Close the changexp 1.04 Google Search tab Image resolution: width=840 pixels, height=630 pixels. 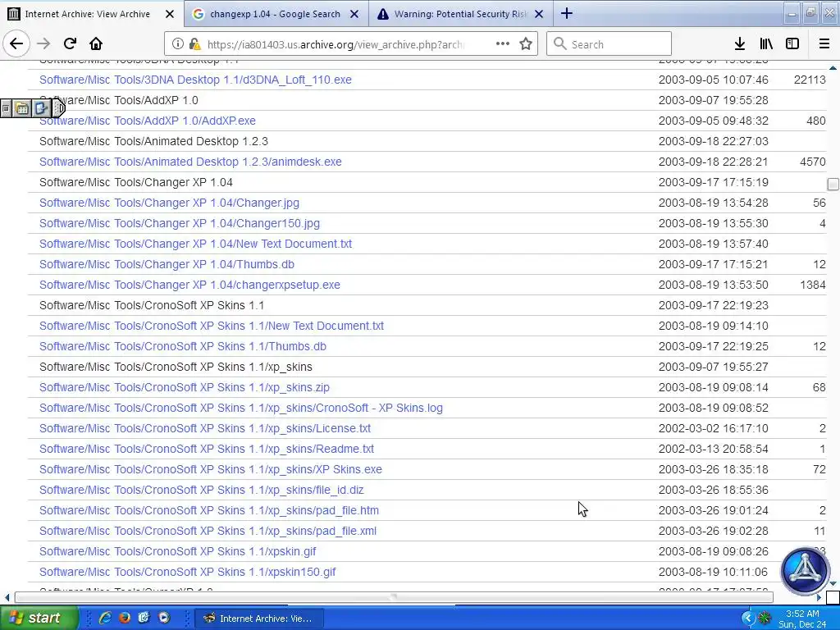point(354,14)
